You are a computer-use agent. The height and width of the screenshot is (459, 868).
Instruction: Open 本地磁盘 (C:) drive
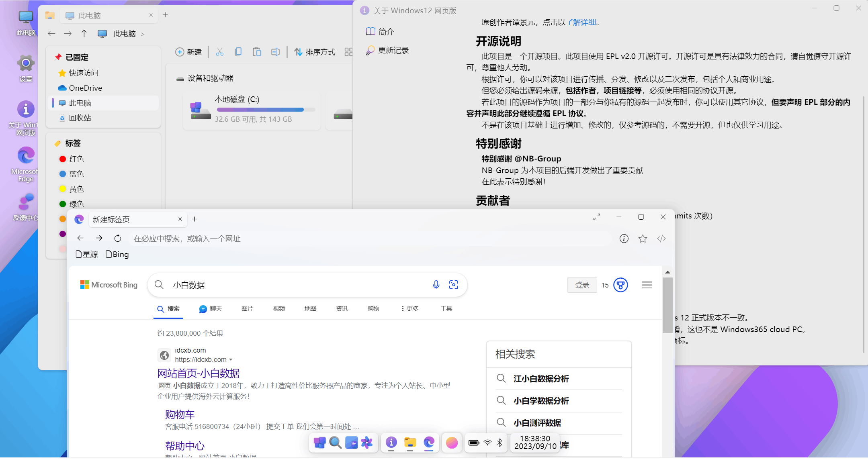pyautogui.click(x=252, y=110)
